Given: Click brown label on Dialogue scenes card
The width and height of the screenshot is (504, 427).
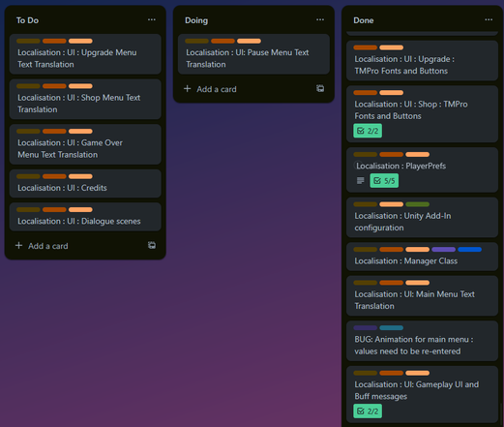Looking at the screenshot, I should [x=28, y=210].
